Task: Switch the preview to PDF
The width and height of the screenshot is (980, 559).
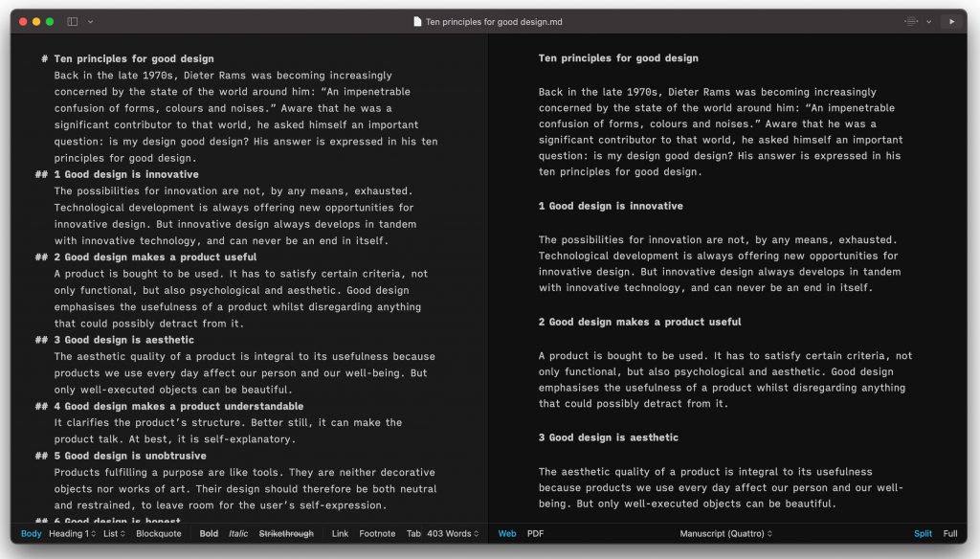Action: (x=535, y=533)
